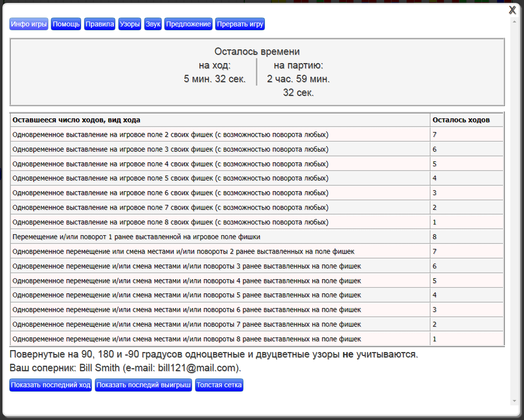Image resolution: width=524 pixels, height=420 pixels.
Task: Click Показать последий выигрыш button
Action: coord(143,385)
